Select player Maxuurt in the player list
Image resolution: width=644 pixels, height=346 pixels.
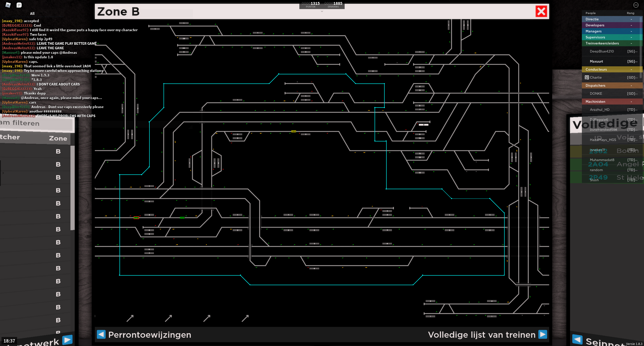point(596,61)
